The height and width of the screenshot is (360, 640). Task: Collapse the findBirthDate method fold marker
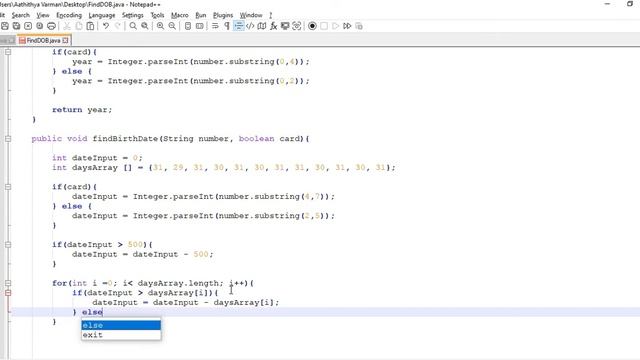[x=8, y=139]
